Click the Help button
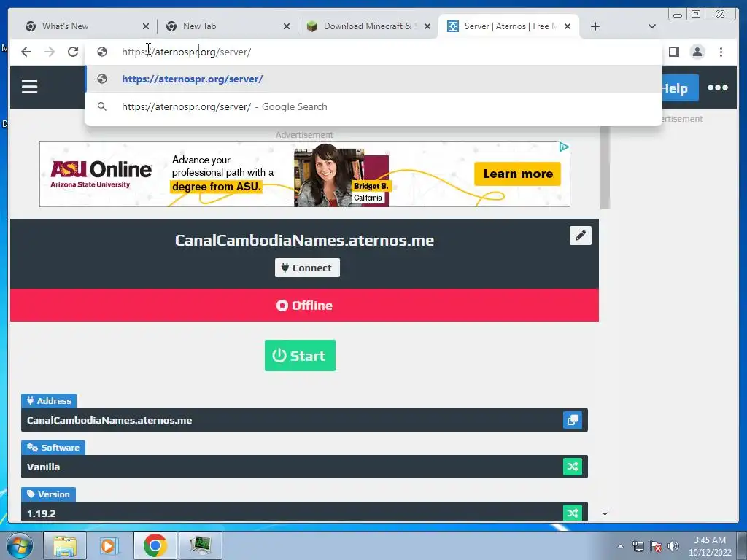Viewport: 747px width, 560px height. pyautogui.click(x=679, y=88)
